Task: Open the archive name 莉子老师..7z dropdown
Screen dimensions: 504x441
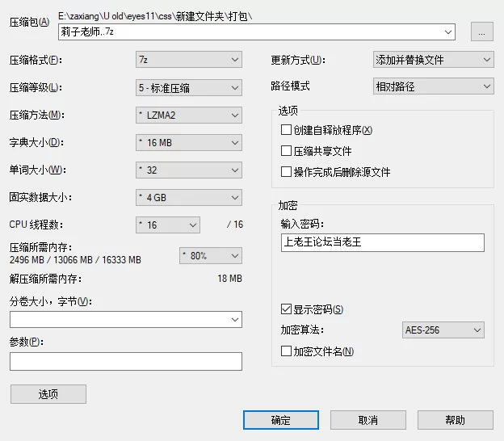Action: (448, 31)
